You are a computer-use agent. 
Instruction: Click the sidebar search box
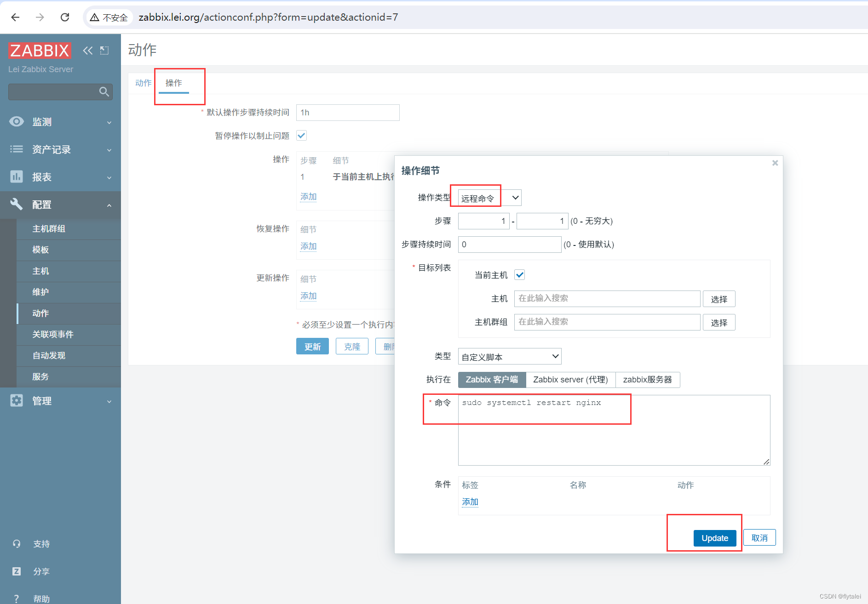(60, 92)
